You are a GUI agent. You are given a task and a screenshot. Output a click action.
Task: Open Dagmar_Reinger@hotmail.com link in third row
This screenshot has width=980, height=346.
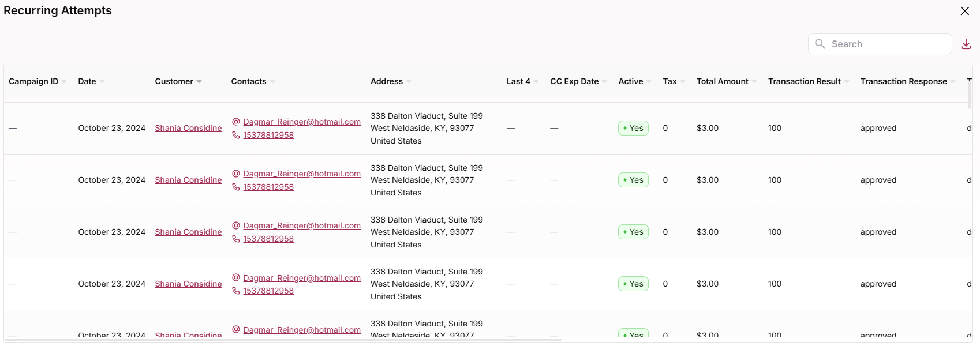point(302,225)
